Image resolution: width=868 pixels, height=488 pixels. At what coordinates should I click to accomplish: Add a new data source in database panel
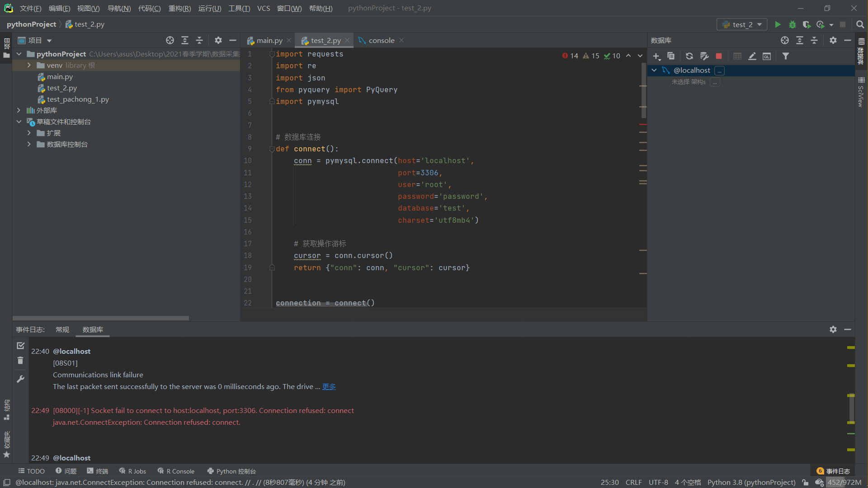point(656,56)
